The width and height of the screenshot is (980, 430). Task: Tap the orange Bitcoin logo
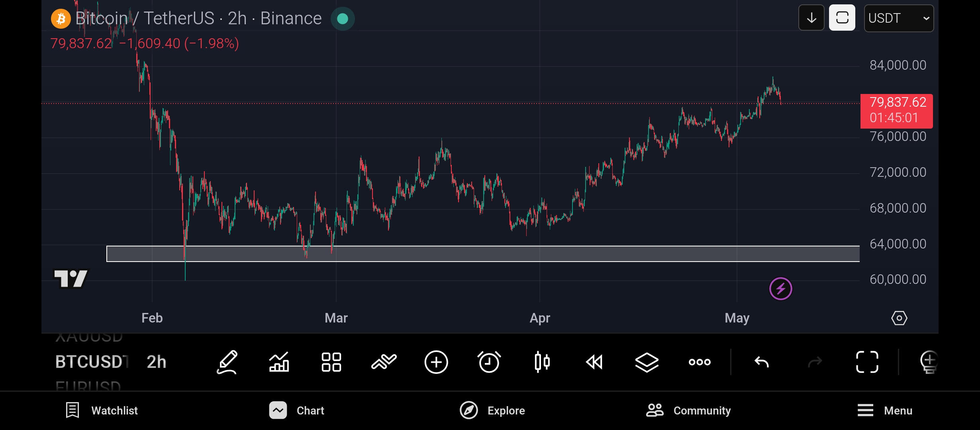(61, 19)
